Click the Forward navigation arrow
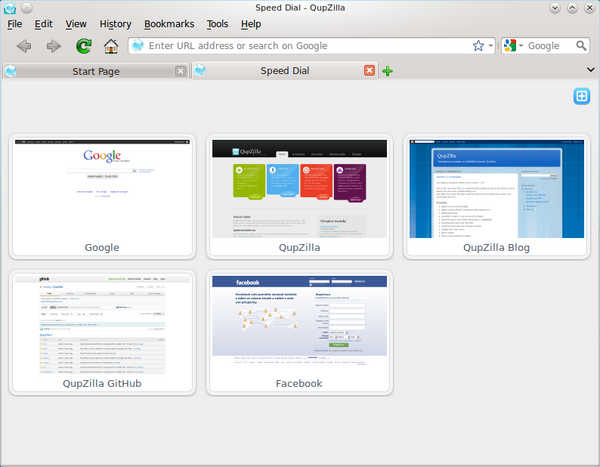Image resolution: width=600 pixels, height=467 pixels. pos(53,46)
